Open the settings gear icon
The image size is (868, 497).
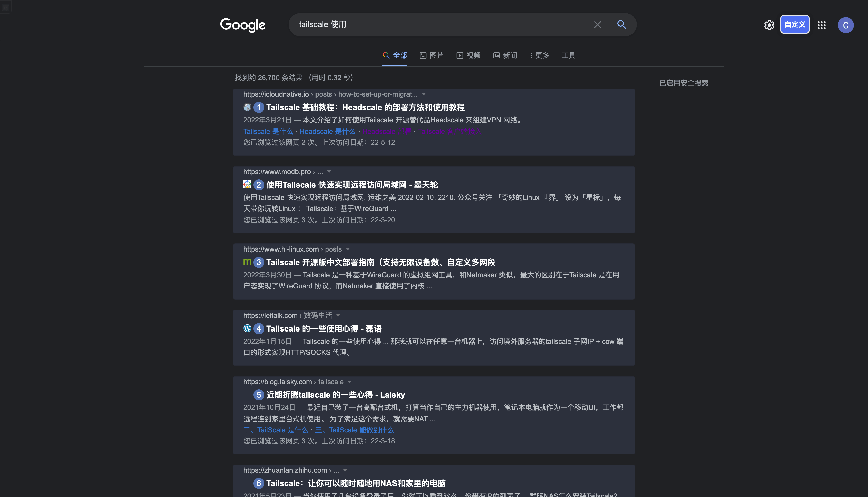point(769,25)
